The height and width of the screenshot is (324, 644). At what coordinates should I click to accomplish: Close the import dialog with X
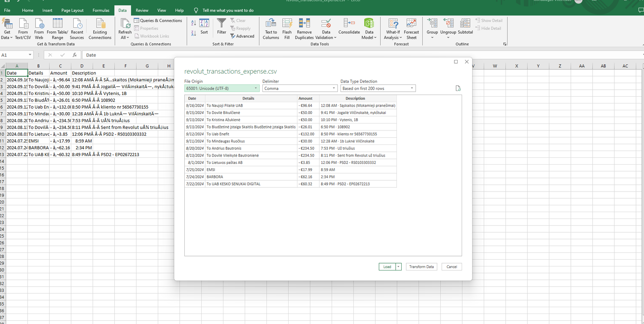[467, 62]
